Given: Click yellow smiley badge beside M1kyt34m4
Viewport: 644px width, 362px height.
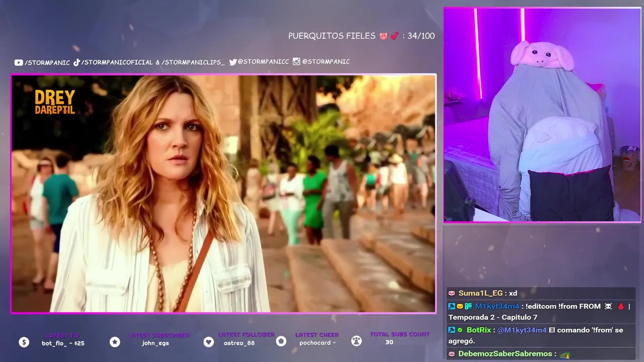Looking at the screenshot, I should [x=460, y=306].
